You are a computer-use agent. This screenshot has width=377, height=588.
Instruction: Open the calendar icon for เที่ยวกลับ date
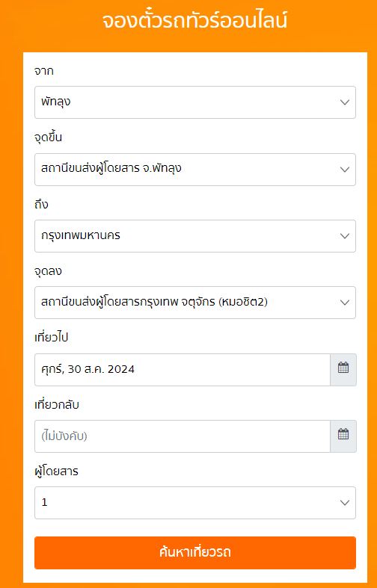point(343,436)
